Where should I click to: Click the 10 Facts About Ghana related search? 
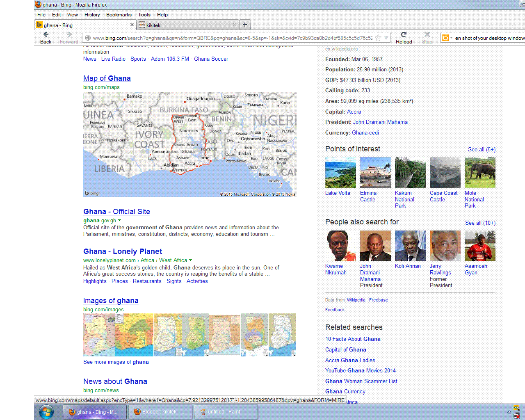[353, 339]
